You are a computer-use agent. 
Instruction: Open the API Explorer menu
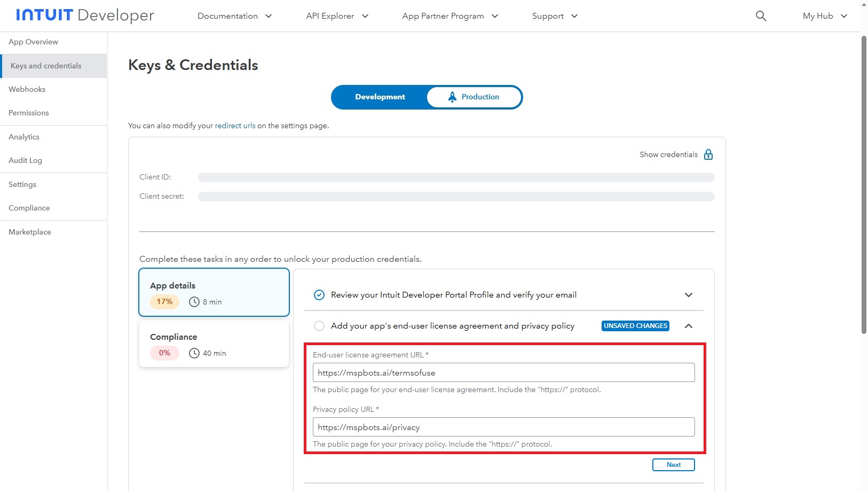click(337, 16)
